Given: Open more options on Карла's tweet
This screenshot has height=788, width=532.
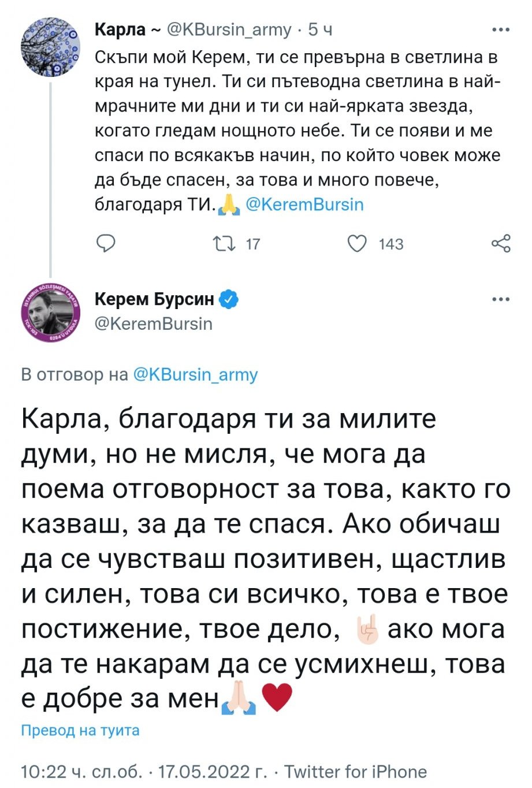Looking at the screenshot, I should [500, 29].
